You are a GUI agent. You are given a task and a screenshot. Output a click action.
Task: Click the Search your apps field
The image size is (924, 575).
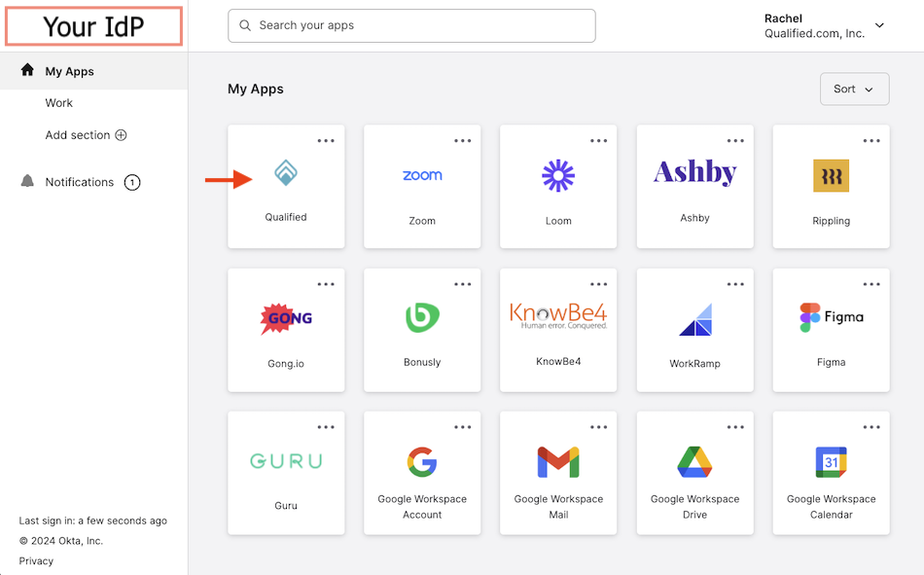[411, 25]
